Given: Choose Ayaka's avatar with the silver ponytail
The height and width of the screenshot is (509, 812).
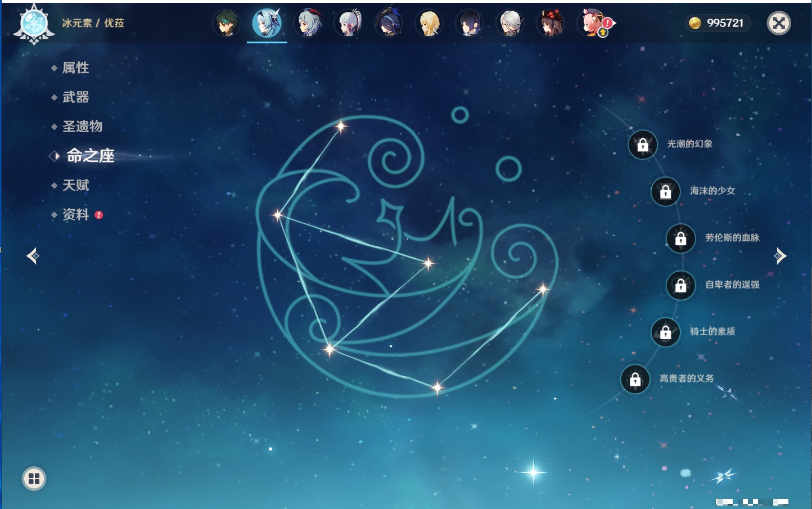Looking at the screenshot, I should [x=349, y=24].
